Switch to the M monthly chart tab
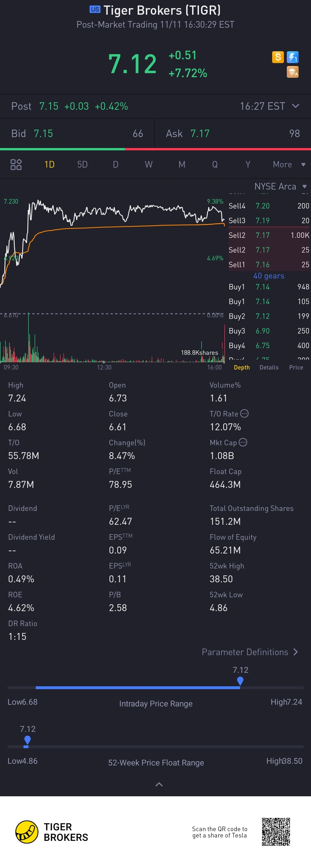The width and height of the screenshot is (311, 868). coord(182,164)
